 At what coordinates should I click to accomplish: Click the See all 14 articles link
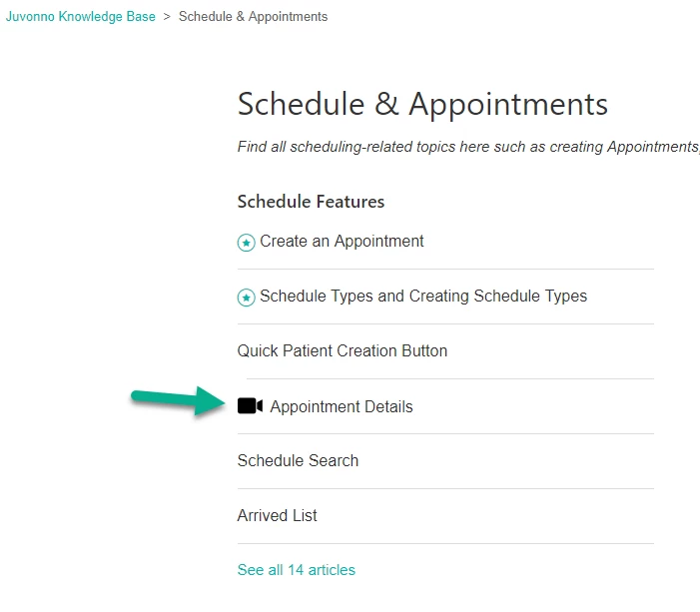pyautogui.click(x=297, y=570)
